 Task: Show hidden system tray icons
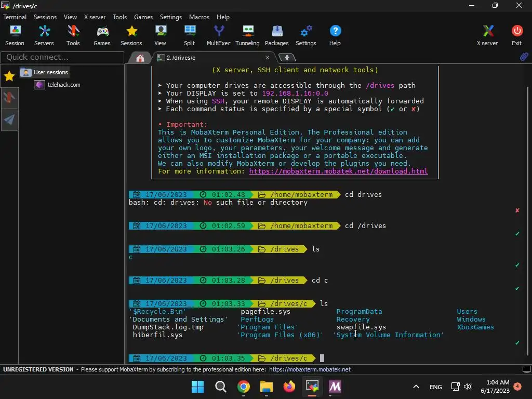(x=416, y=387)
